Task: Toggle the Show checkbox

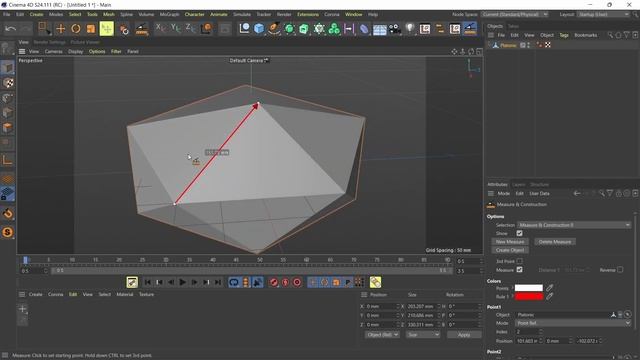Action: click(x=519, y=233)
